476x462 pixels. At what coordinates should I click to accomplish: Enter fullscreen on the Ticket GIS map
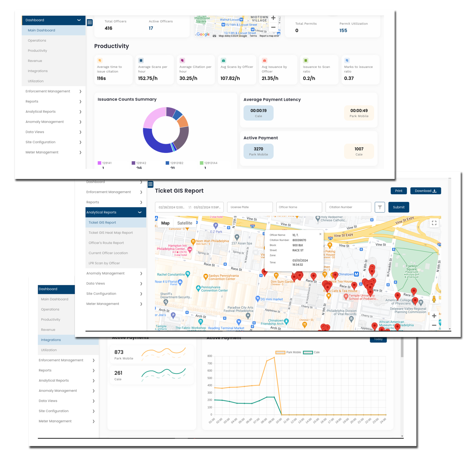(x=434, y=223)
